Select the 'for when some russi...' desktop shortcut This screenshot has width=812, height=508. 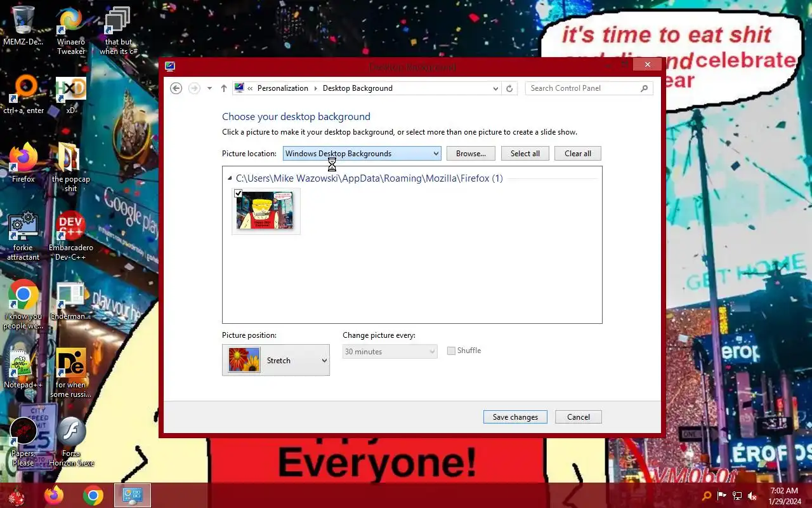70,373
